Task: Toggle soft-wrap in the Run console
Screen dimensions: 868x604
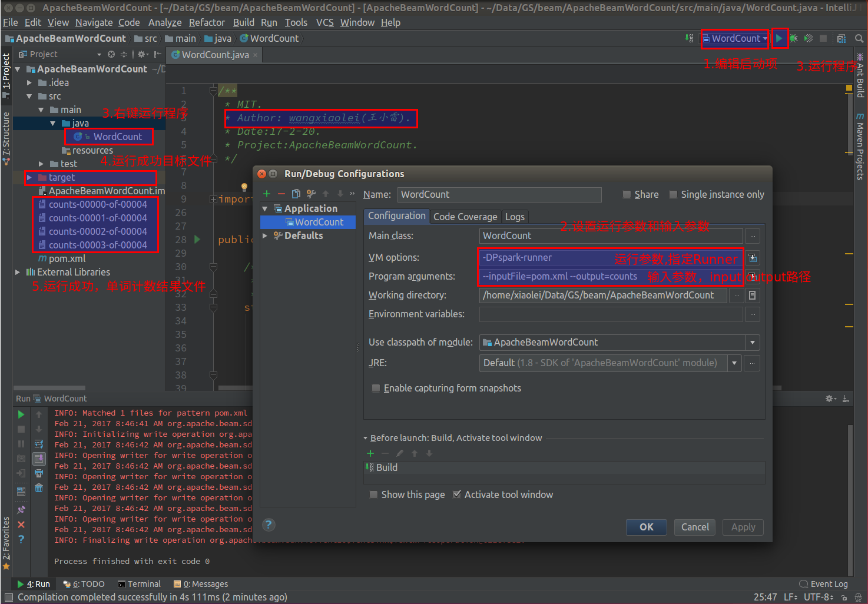Action: pyautogui.click(x=39, y=444)
